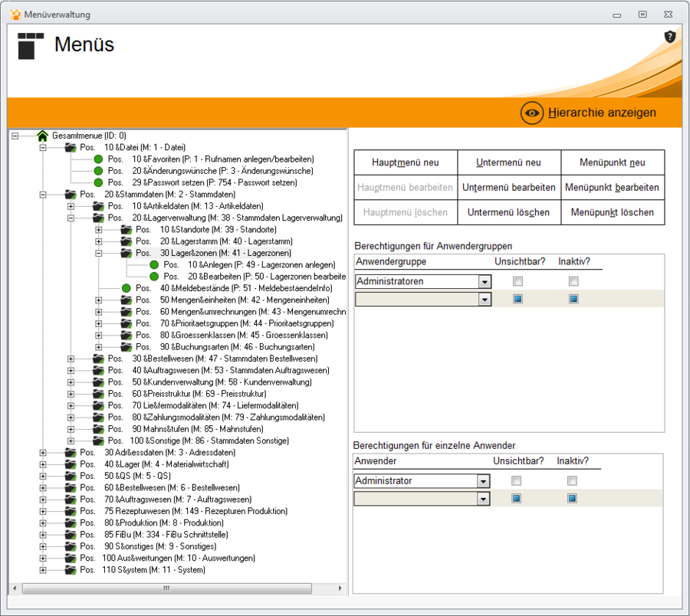Click the folder icon of 50 Mengen&einheiten
Viewport: 690px width, 616px height.
127,300
